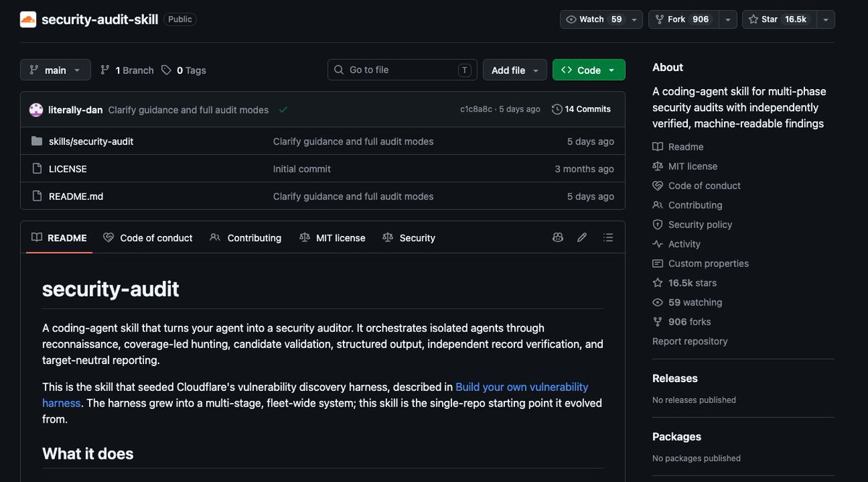868x482 pixels.
Task: Expand the Fork options dropdown arrow
Action: (x=728, y=20)
